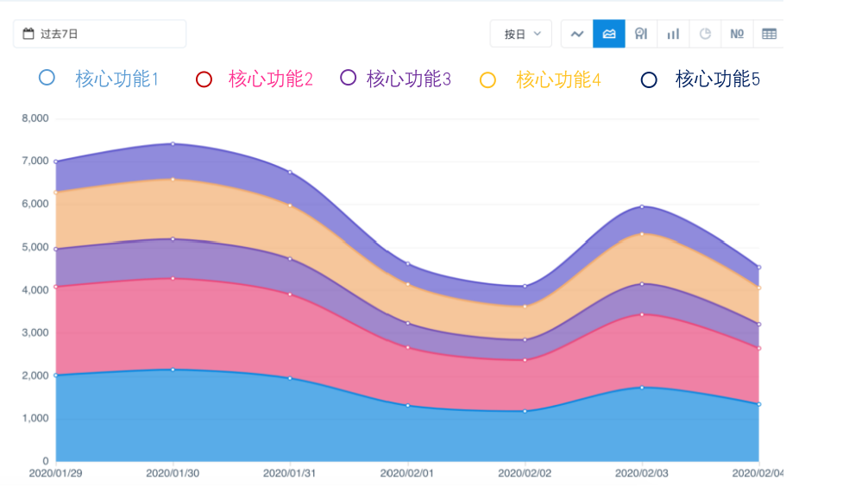
Task: Click the 核心功能5 legend label
Action: 717,79
